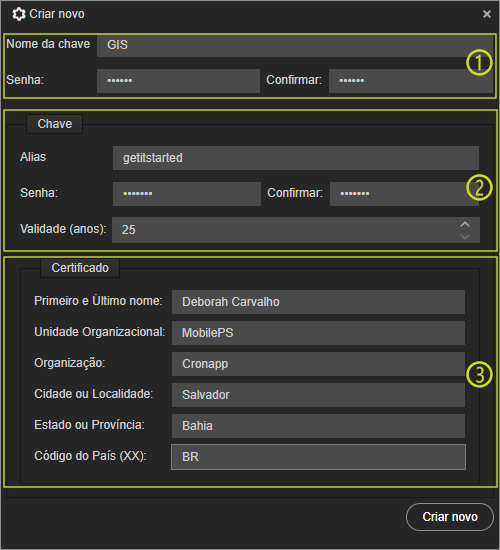Image resolution: width=500 pixels, height=550 pixels.
Task: Select the Alias field with getitstarted
Action: click(296, 158)
